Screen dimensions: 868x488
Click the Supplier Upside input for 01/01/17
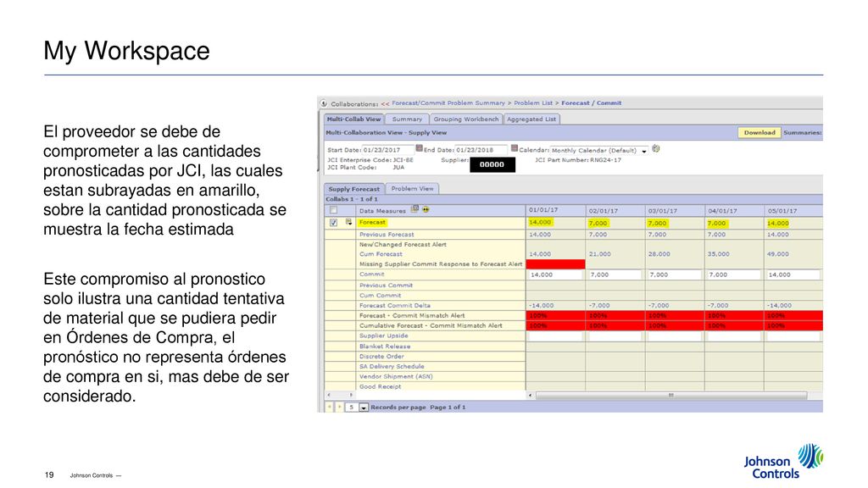(555, 336)
